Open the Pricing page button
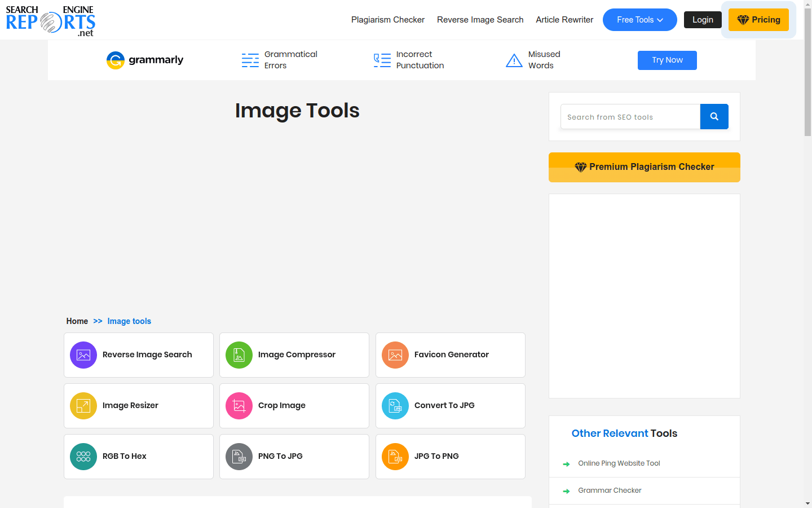This screenshot has width=812, height=508. coord(758,20)
